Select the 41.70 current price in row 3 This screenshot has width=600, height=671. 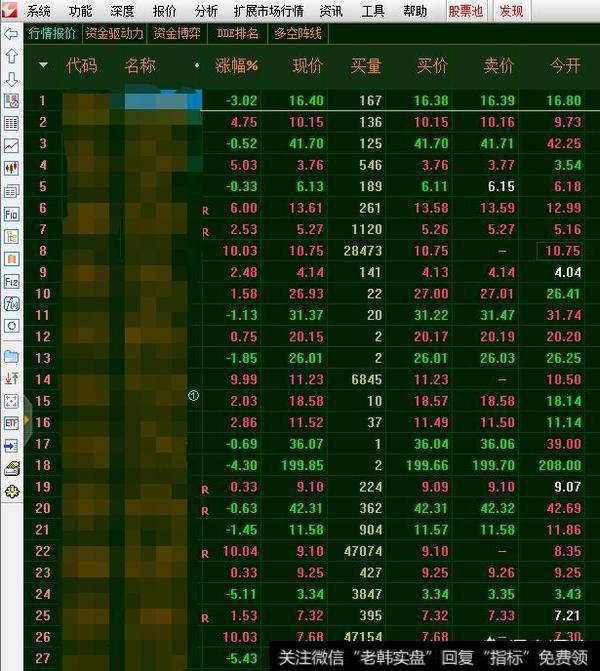(x=306, y=143)
